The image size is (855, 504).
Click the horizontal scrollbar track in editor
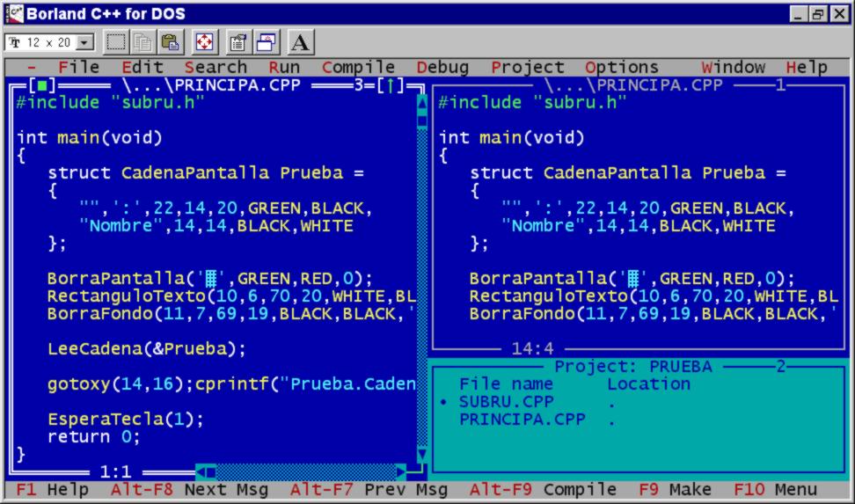305,471
